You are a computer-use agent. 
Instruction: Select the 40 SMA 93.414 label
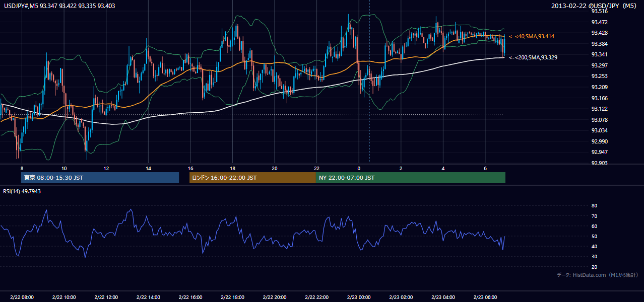(532, 37)
